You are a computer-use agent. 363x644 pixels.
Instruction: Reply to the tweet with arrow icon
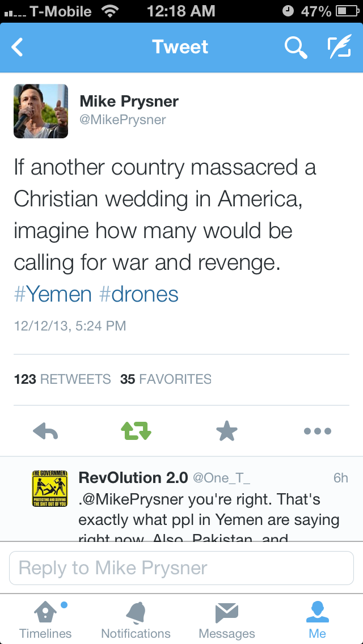[x=45, y=431]
